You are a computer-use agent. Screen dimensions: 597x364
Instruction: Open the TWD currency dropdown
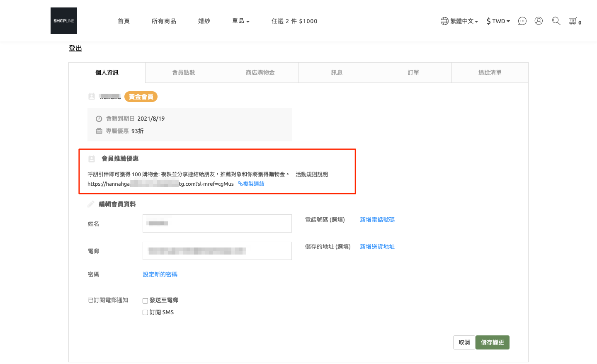pyautogui.click(x=498, y=21)
